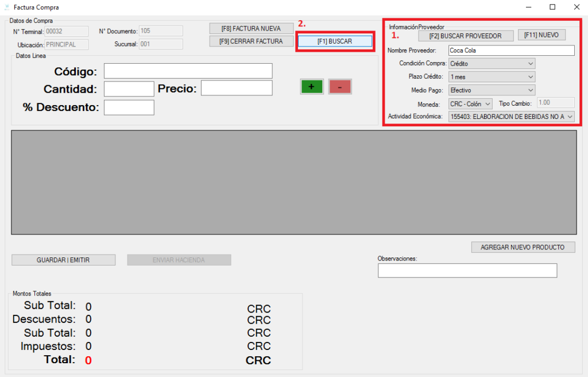The width and height of the screenshot is (588, 377).
Task: Open the [F2] BUSCAR PROVEEDOR search
Action: [x=465, y=36]
